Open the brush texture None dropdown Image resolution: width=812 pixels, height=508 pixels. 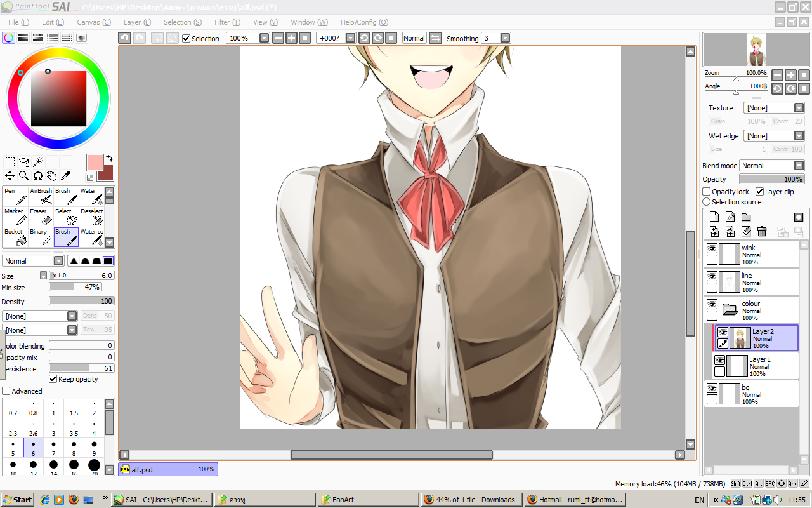pyautogui.click(x=72, y=330)
